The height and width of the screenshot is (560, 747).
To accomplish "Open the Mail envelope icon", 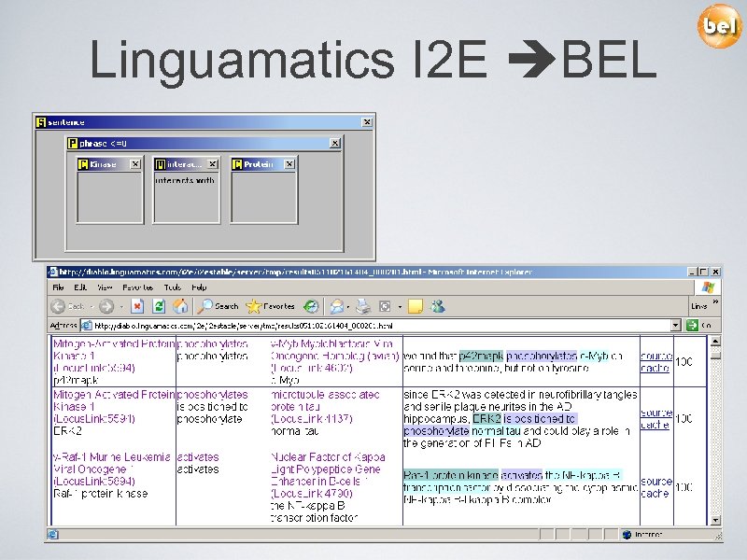I will coord(336,306).
